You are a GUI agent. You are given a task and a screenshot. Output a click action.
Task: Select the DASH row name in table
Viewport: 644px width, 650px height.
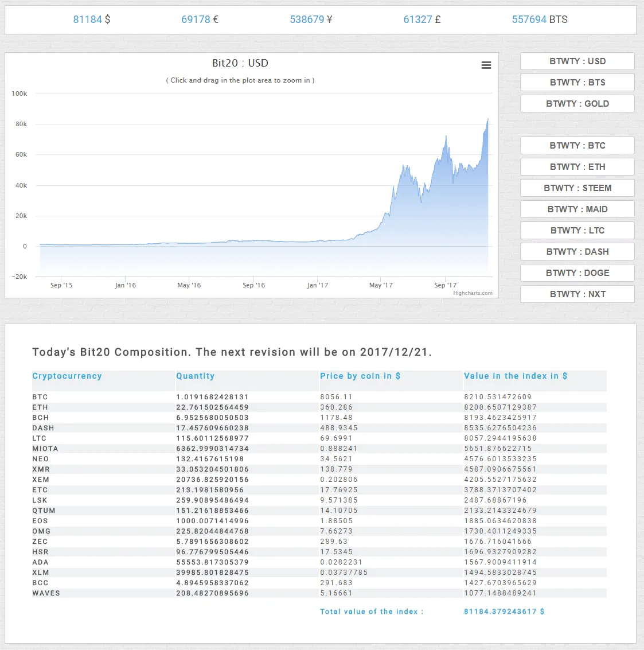click(x=43, y=428)
